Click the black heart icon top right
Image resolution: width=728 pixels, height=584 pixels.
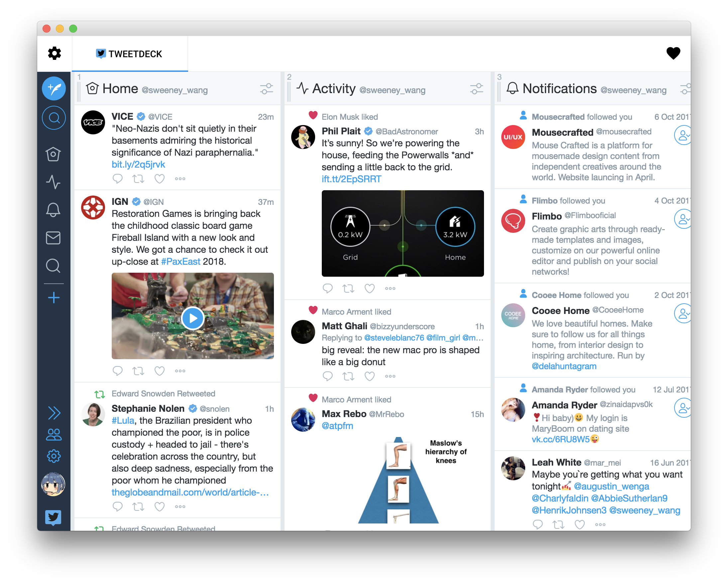click(x=673, y=53)
